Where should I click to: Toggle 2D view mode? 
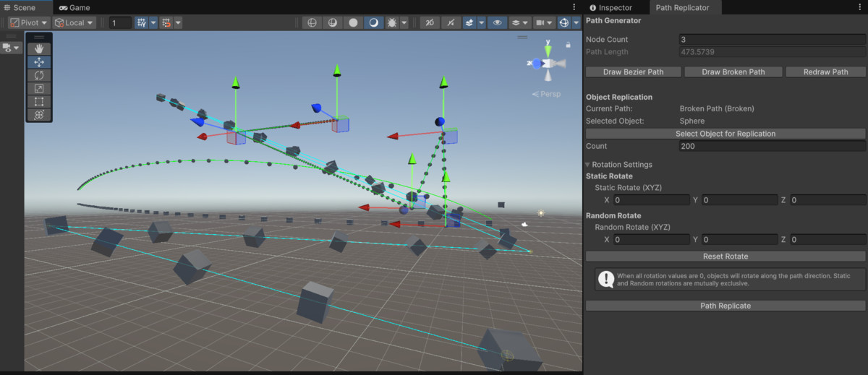(x=430, y=22)
